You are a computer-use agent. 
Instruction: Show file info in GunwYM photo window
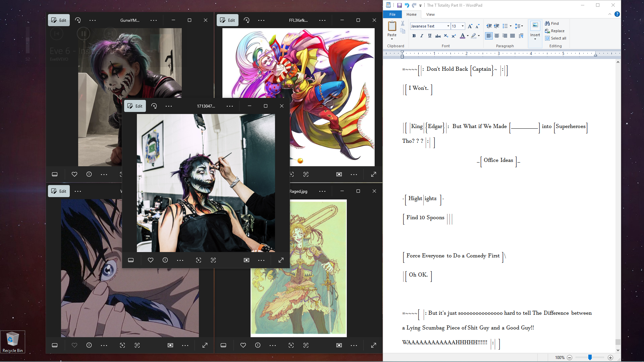tap(89, 174)
